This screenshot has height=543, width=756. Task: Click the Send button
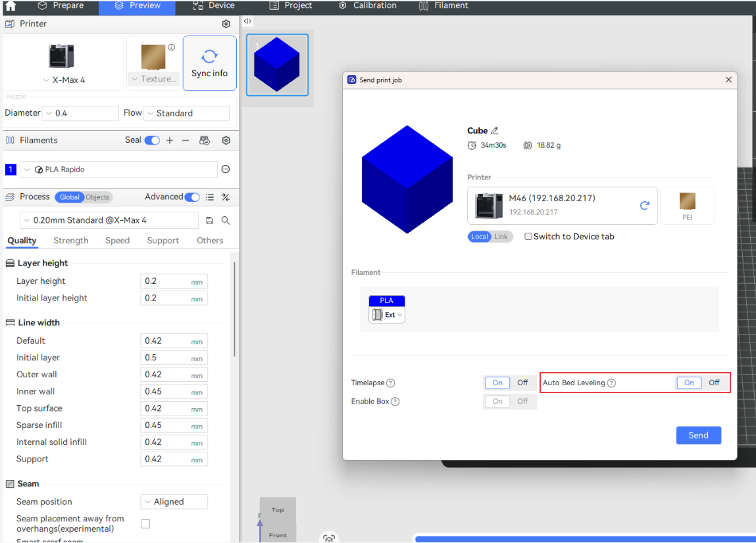pos(698,435)
